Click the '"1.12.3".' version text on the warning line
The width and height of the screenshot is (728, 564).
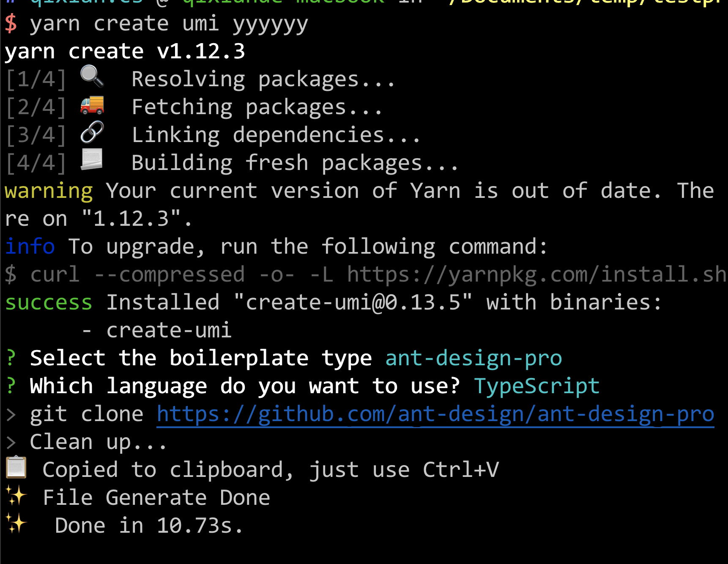137,219
